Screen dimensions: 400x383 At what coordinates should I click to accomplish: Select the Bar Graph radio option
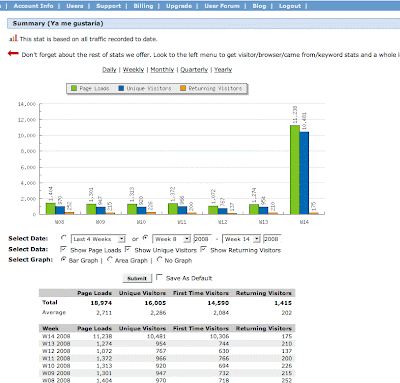click(64, 259)
